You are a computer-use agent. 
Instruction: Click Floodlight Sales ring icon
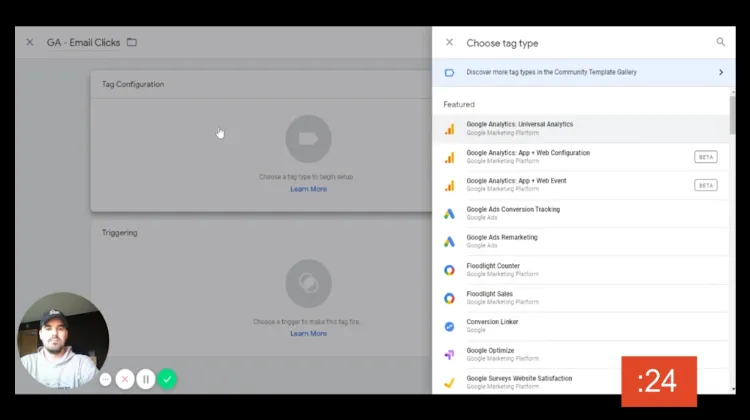(x=449, y=298)
